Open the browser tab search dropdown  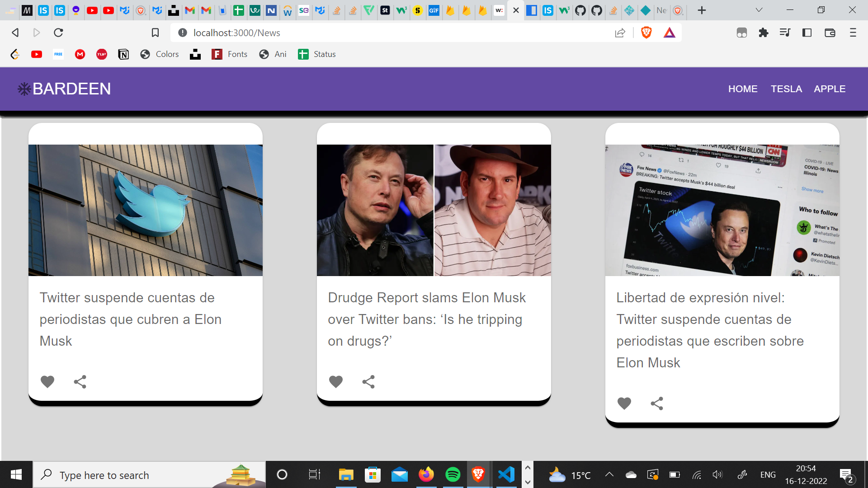pos(758,10)
